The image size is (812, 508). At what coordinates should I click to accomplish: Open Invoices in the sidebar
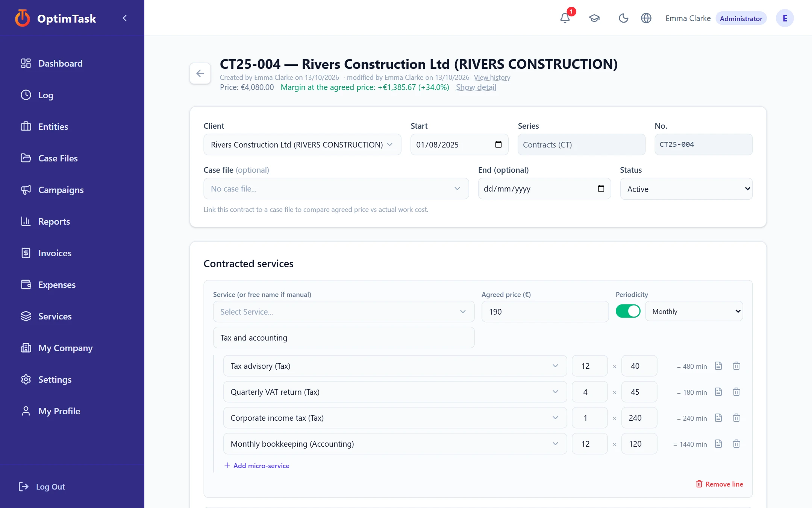(55, 253)
